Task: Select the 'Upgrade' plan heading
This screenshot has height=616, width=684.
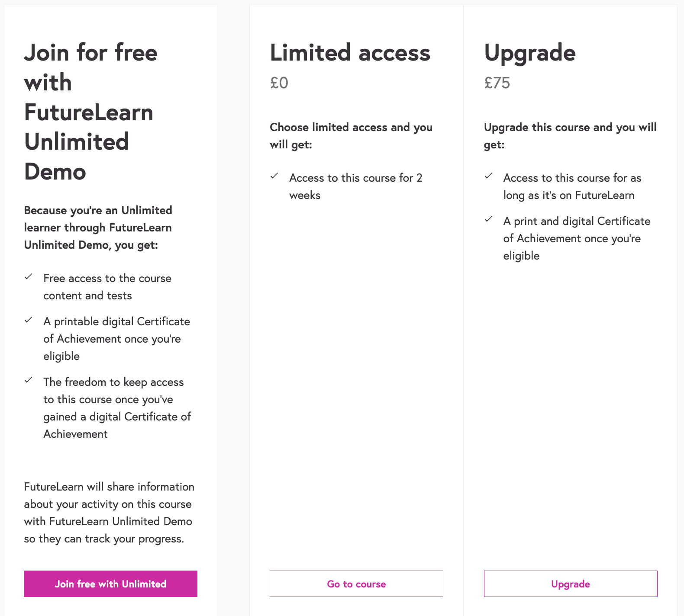Action: (x=530, y=53)
